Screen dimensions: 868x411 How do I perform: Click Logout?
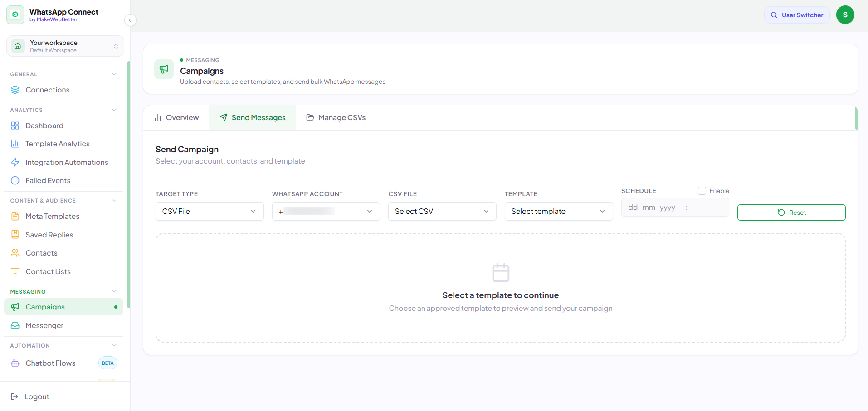pos(30,396)
